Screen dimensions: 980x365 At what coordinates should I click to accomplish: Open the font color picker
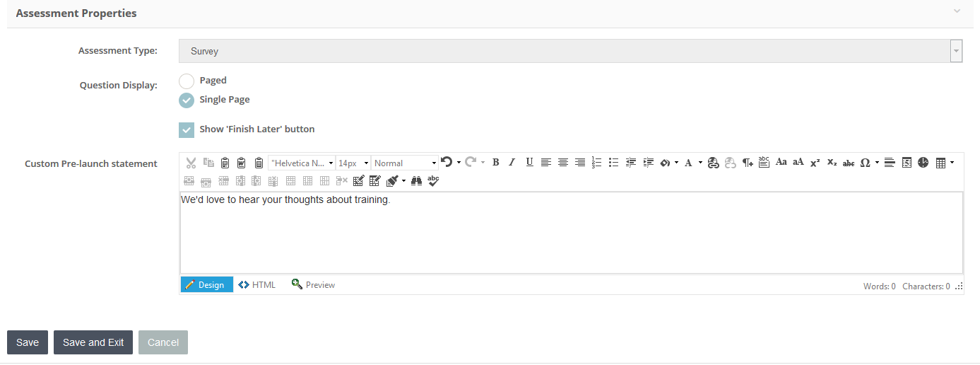688,163
